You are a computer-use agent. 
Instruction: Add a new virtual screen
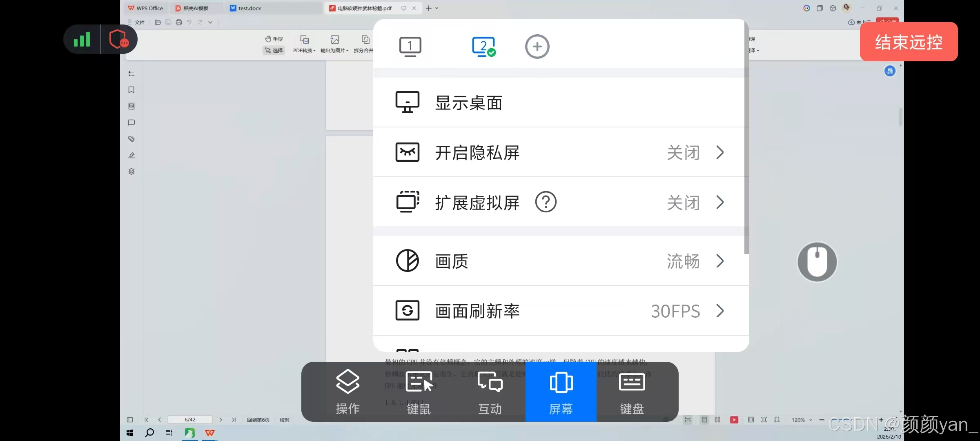click(x=537, y=47)
